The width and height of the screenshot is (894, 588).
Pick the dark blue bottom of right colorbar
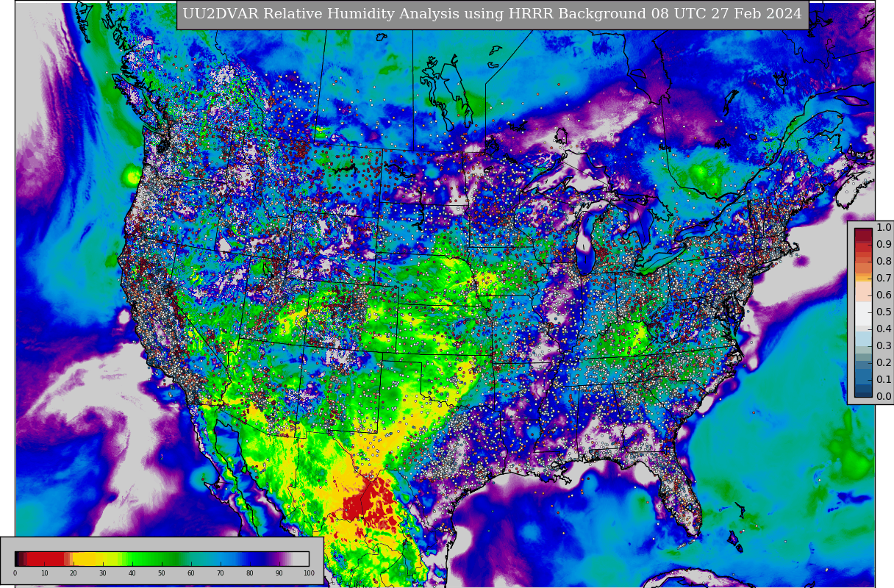(x=863, y=390)
